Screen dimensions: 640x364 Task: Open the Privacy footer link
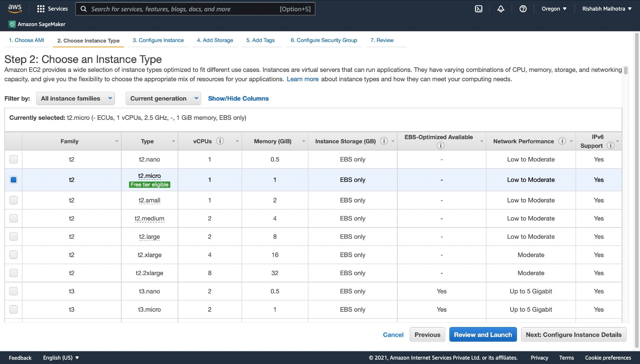click(539, 358)
